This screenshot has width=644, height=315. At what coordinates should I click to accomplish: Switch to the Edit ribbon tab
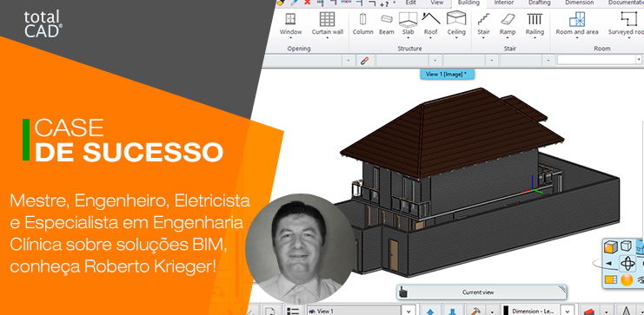pos(410,3)
